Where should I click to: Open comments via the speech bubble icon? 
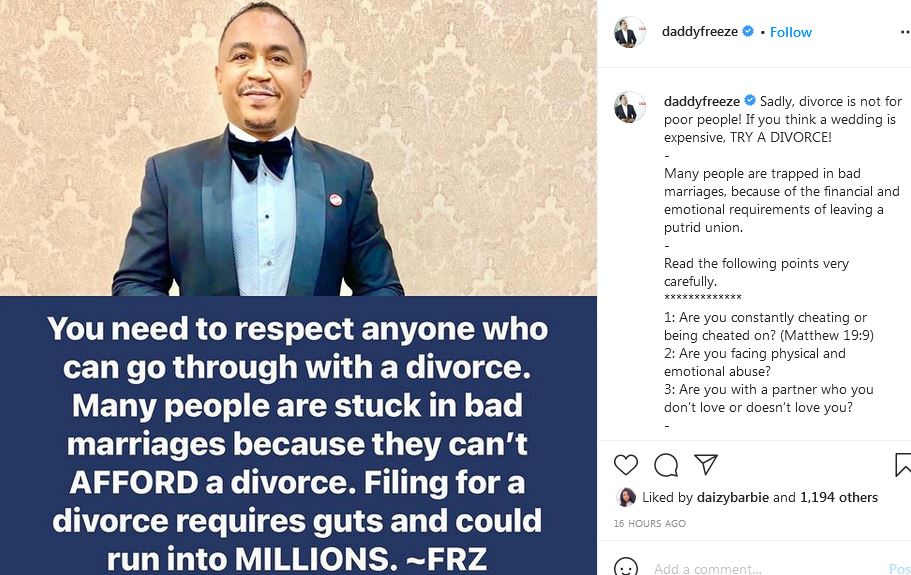point(666,465)
